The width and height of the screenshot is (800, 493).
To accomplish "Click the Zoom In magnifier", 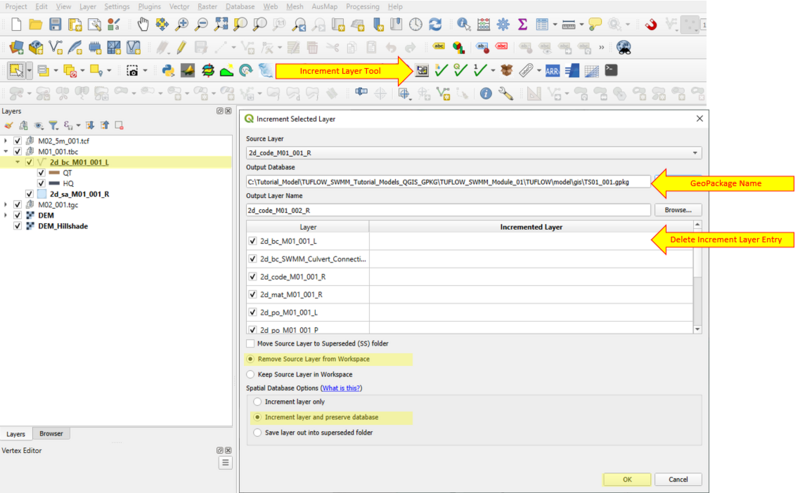I will pyautogui.click(x=182, y=24).
